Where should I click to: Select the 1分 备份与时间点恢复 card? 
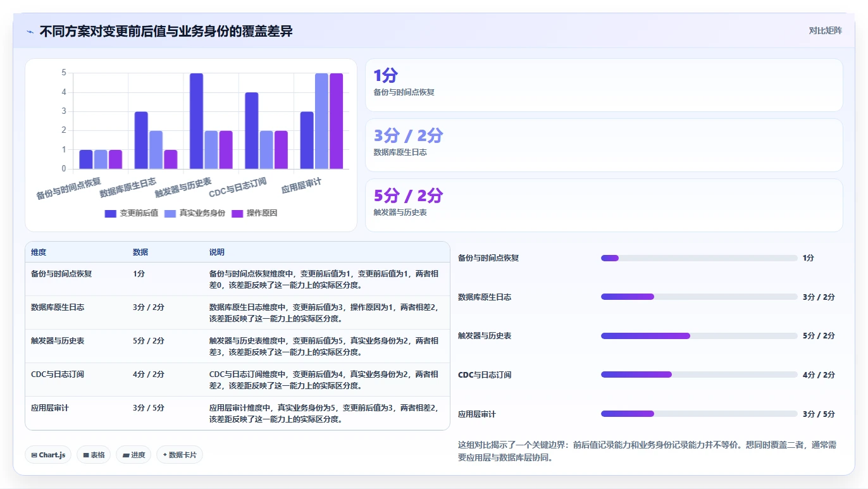point(604,85)
